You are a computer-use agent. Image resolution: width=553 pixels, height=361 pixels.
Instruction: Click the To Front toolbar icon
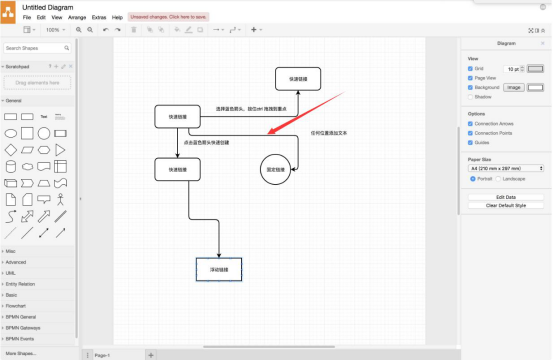tap(150, 30)
